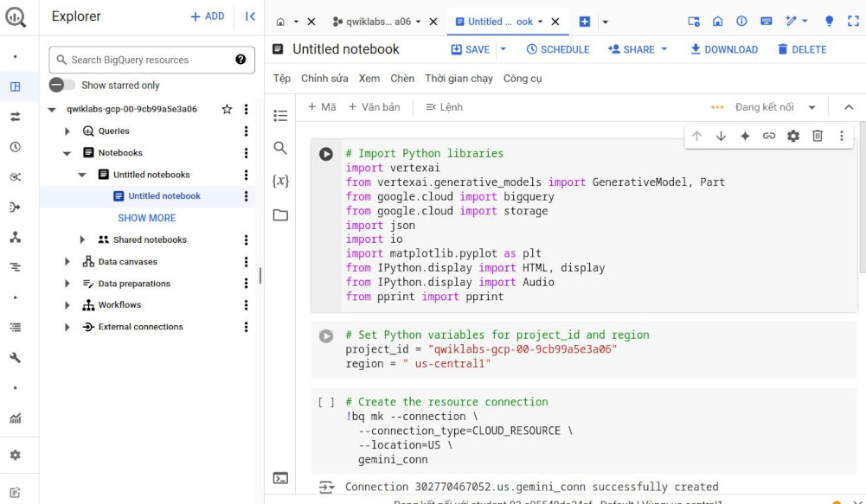Add a code cell with + Mã
866x504 pixels.
click(322, 107)
